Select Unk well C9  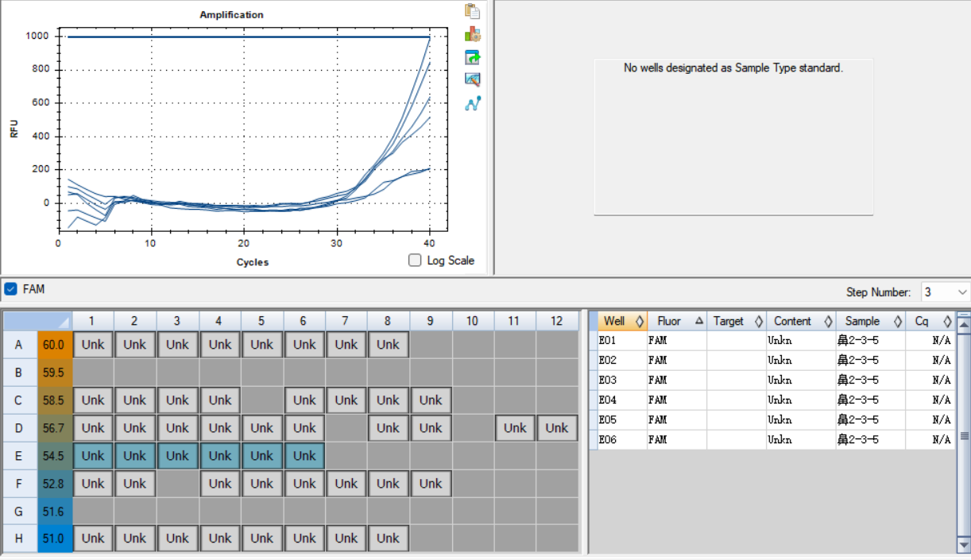coord(431,400)
